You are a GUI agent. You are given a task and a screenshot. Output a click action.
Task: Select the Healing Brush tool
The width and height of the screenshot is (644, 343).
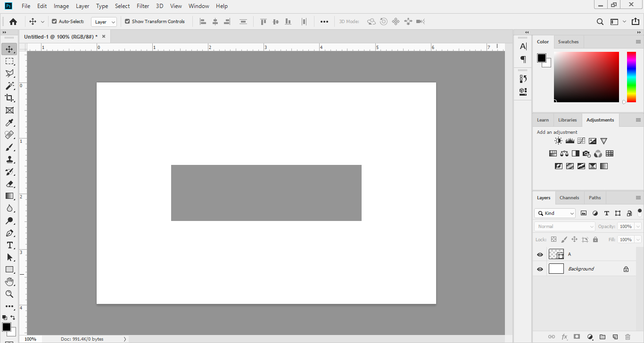point(9,135)
